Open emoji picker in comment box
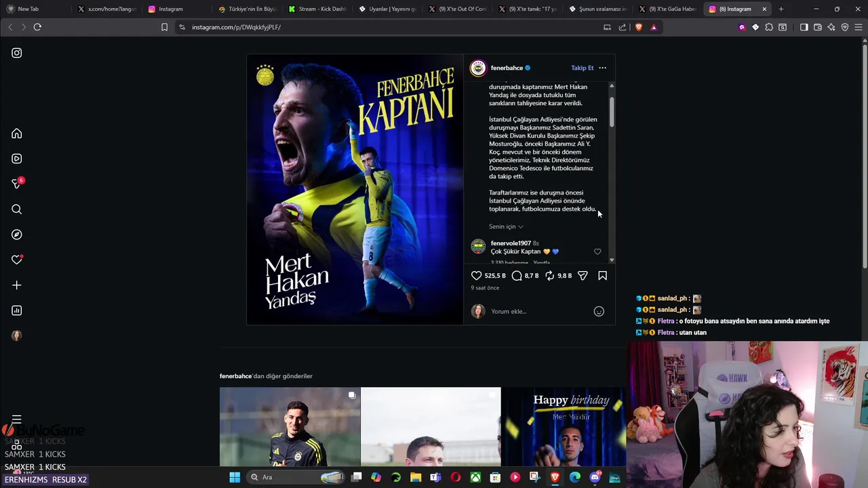 tap(599, 311)
